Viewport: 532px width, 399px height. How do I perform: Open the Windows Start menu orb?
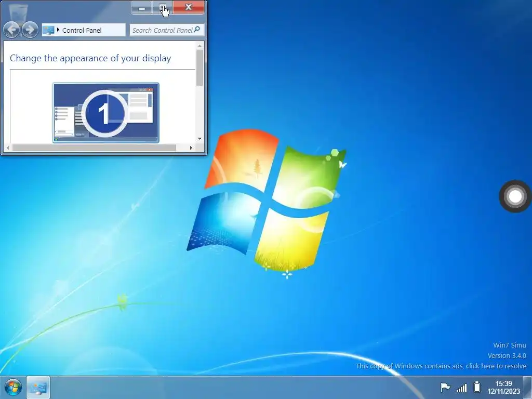[13, 387]
